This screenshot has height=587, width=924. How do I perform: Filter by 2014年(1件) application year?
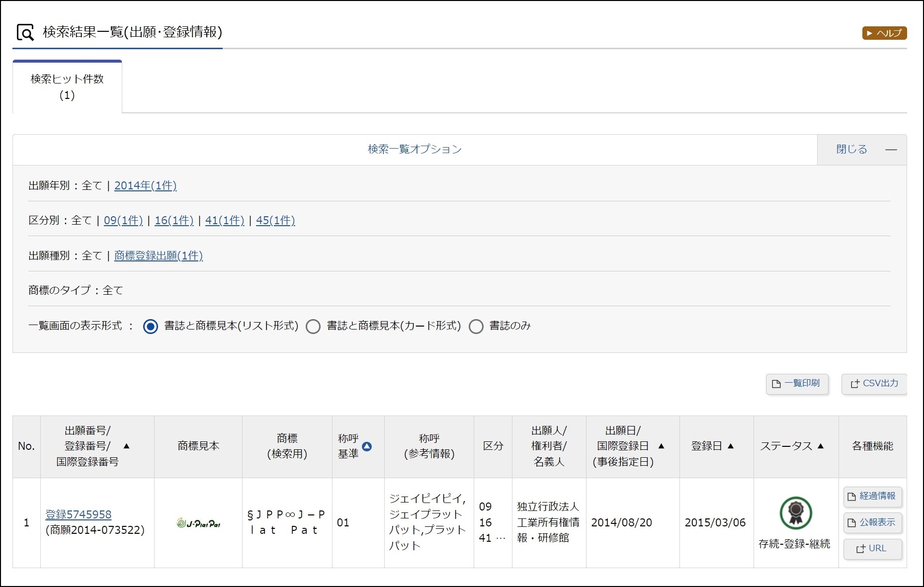coord(145,185)
